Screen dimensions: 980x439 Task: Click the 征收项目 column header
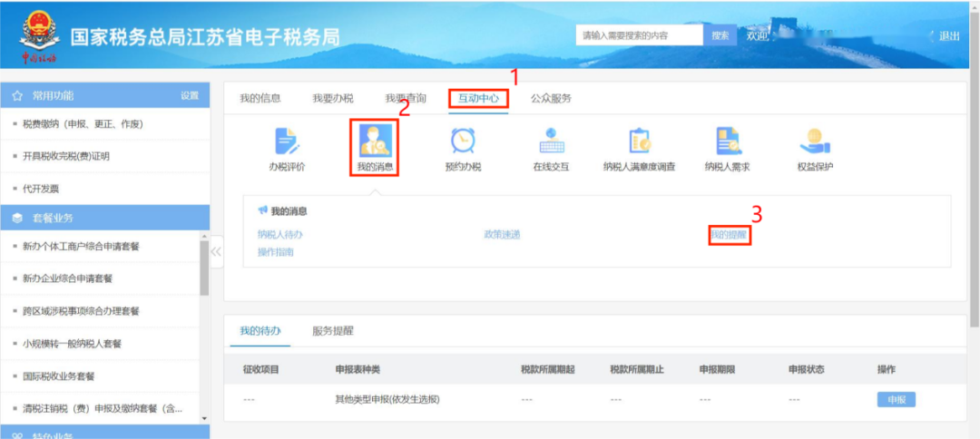point(260,369)
